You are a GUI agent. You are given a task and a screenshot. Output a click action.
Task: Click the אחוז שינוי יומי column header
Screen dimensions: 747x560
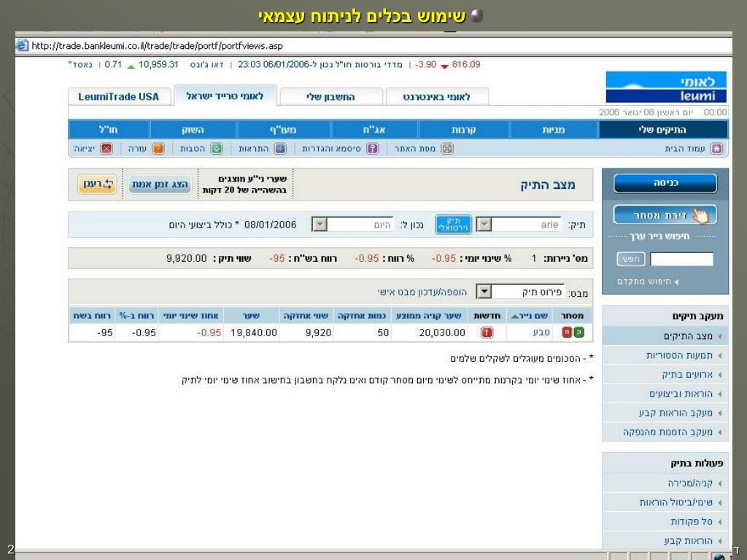coord(190,316)
